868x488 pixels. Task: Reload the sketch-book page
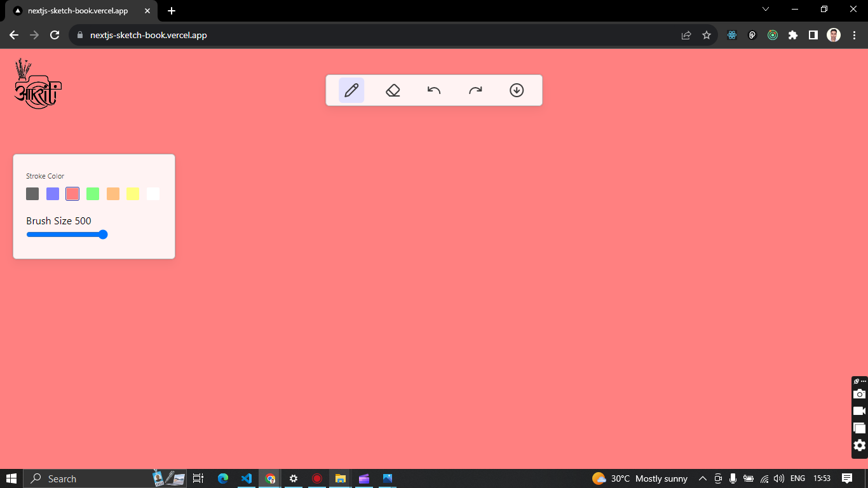click(x=55, y=35)
